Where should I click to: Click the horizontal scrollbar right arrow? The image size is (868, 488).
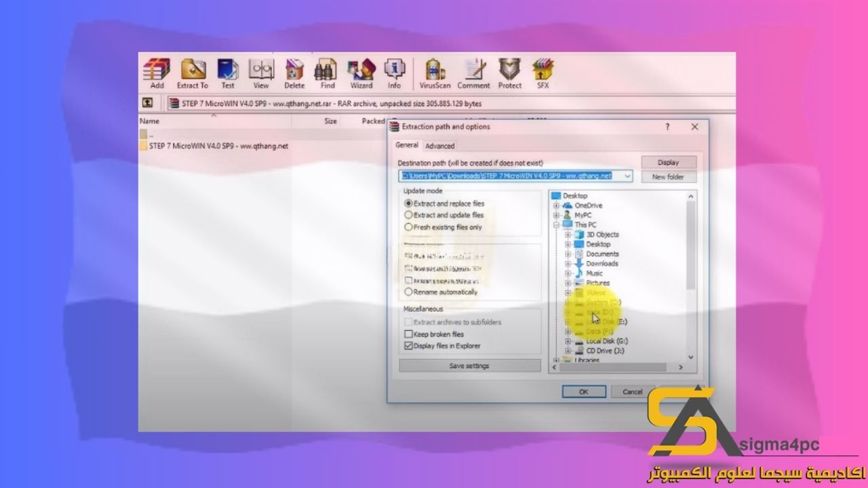click(681, 367)
